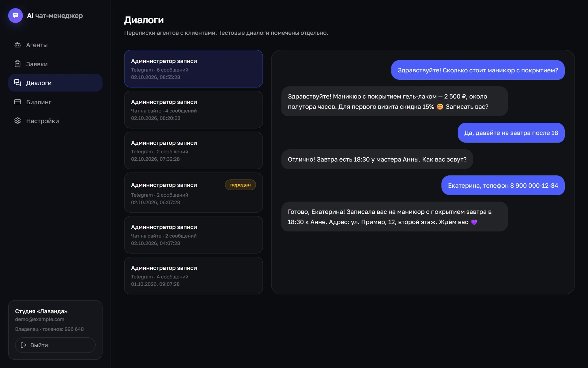Click the chat bubbles icon next to Диалоги
This screenshot has width=588, height=368.
(x=17, y=83)
